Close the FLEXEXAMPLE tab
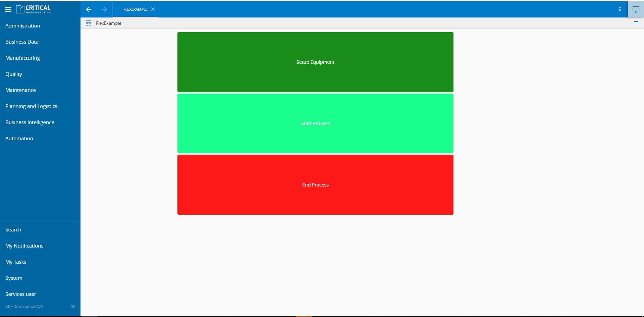This screenshot has width=644, height=317. 153,9
